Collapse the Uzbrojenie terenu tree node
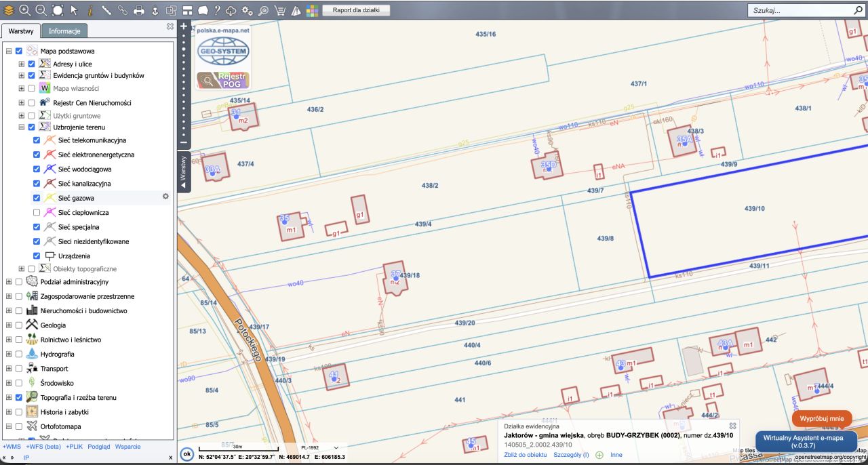 click(22, 127)
